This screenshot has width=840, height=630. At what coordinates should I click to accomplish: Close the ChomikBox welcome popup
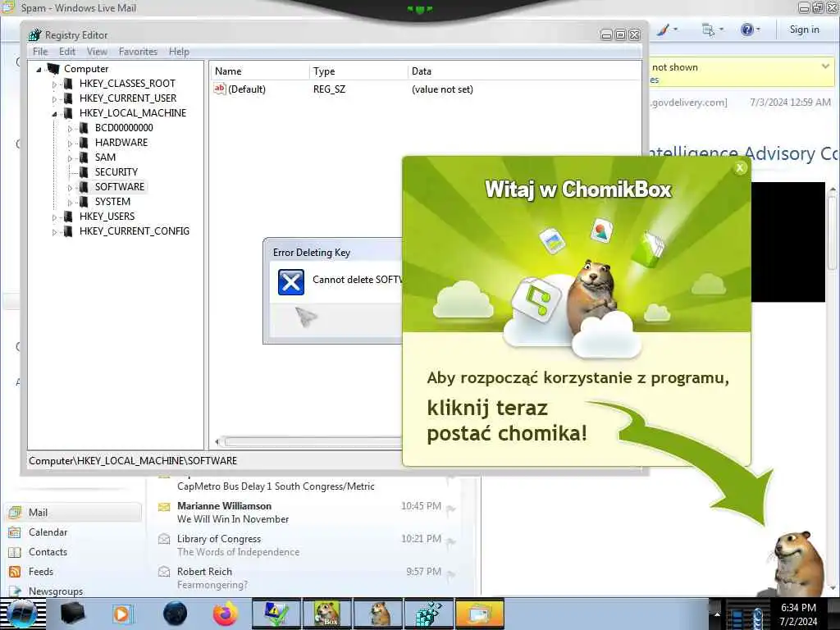(740, 167)
